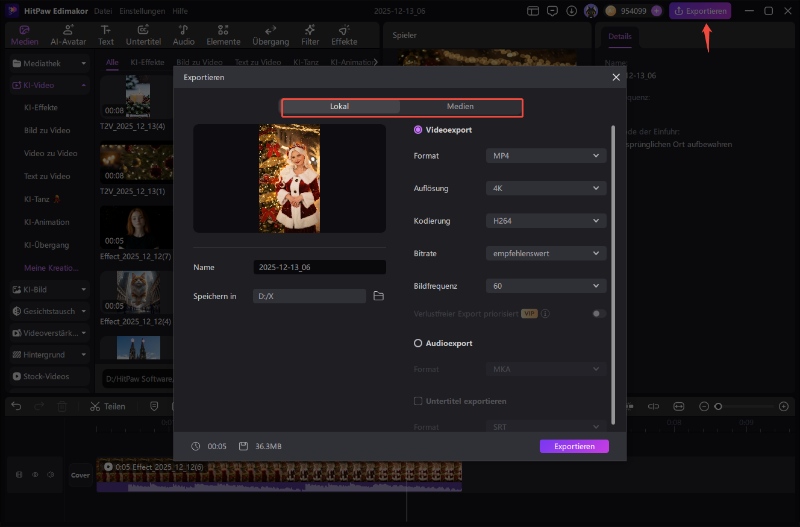Open Meine Kreatio... in sidebar

pyautogui.click(x=51, y=268)
